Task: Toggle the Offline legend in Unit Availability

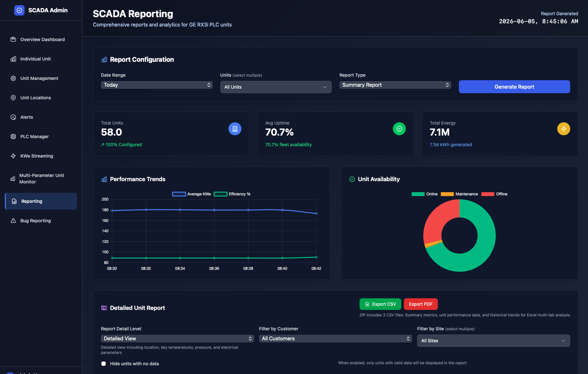Action: (494, 194)
